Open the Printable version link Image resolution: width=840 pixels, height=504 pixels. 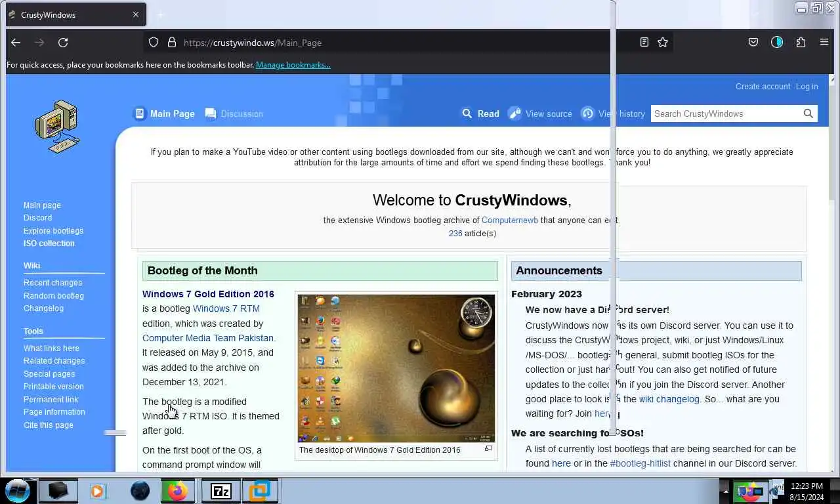(x=53, y=387)
